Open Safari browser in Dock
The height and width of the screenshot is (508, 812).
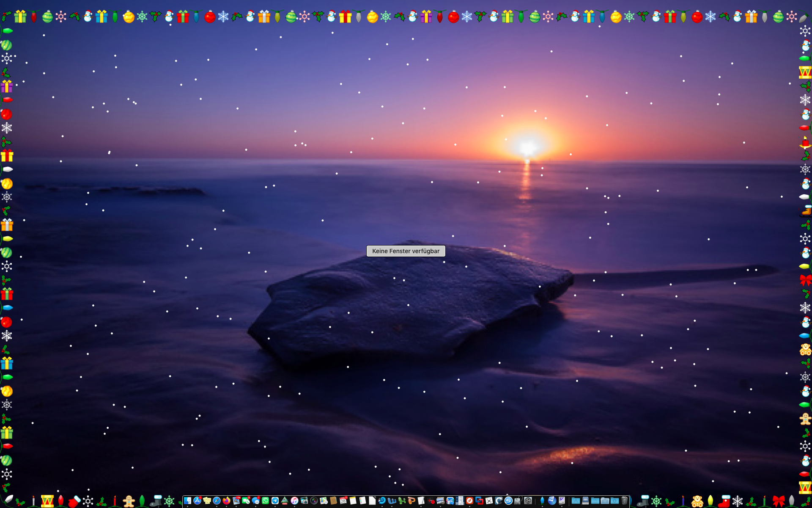[x=217, y=500]
